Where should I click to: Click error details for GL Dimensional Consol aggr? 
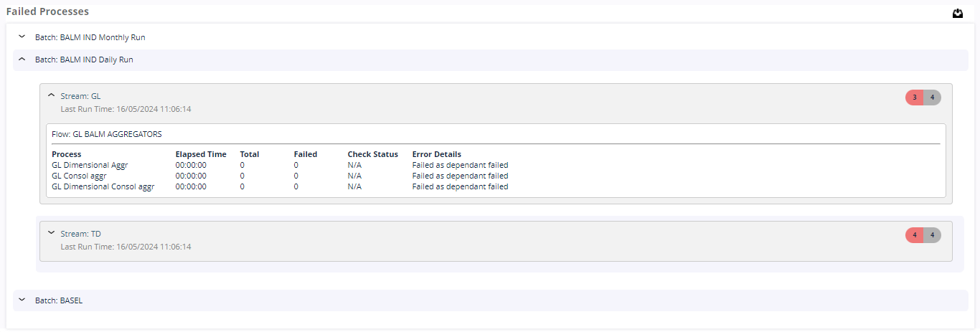click(460, 186)
